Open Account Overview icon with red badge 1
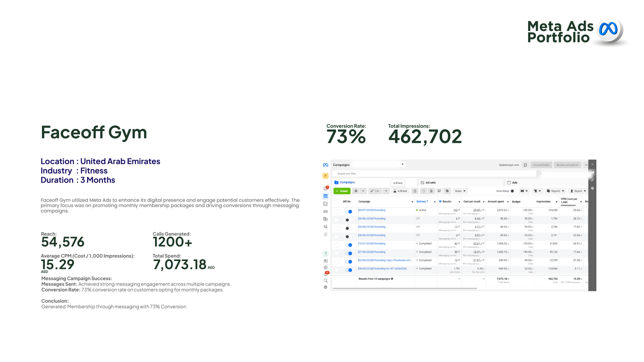This screenshot has width=644, height=362. [x=326, y=188]
